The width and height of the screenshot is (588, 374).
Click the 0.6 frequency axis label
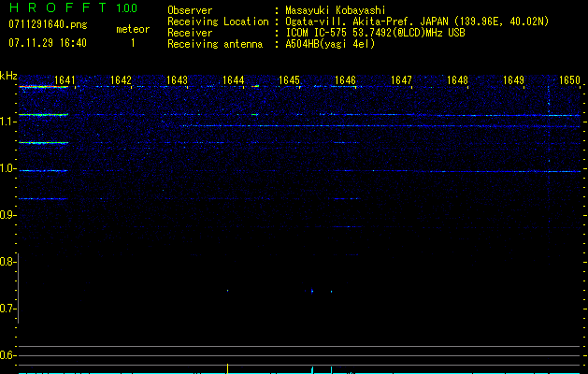(8, 355)
